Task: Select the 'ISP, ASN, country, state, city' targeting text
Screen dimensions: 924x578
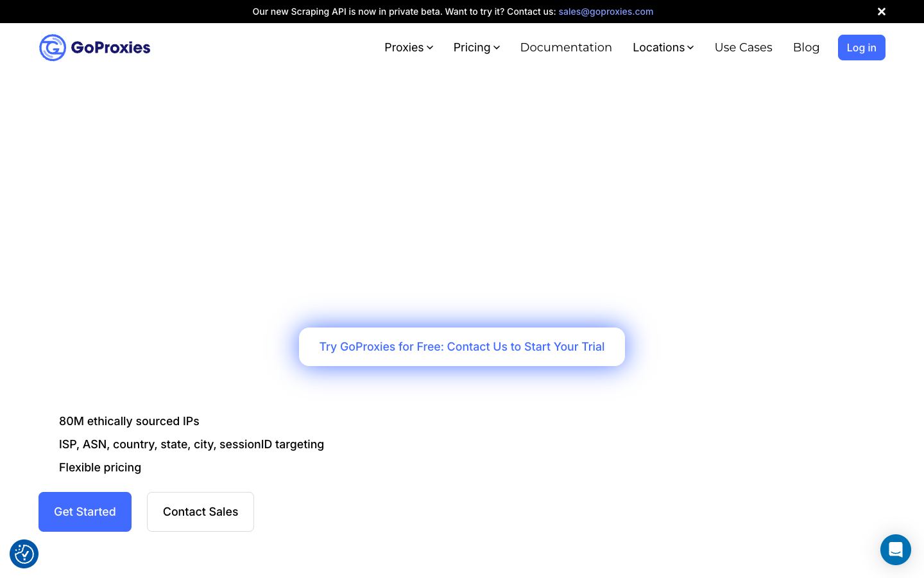Action: [191, 444]
